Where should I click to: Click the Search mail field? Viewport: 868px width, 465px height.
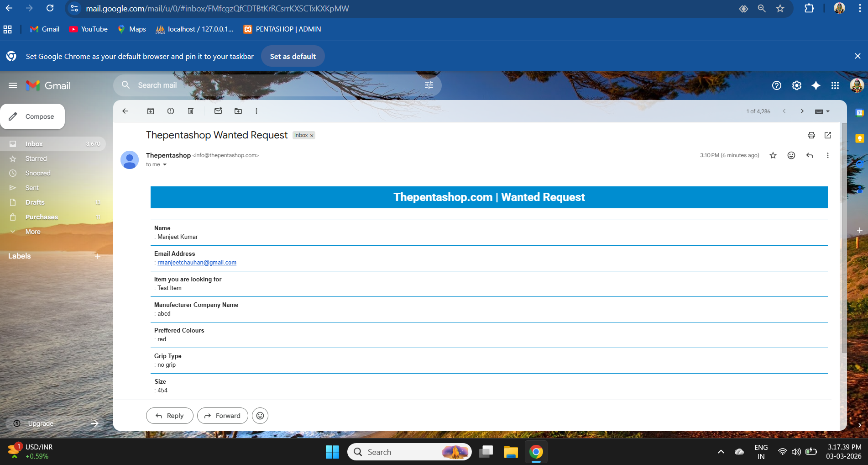click(x=274, y=85)
